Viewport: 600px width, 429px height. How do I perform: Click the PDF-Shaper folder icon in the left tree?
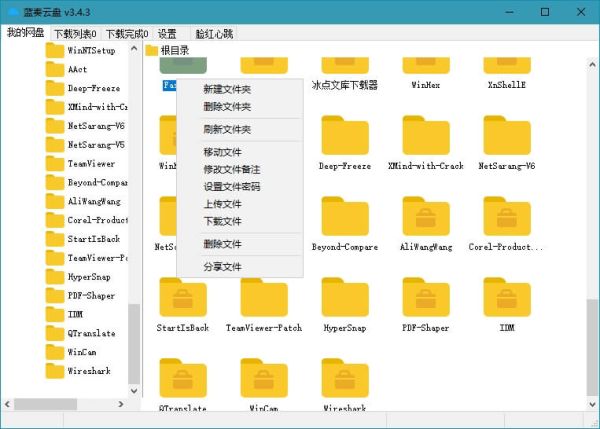pos(55,295)
